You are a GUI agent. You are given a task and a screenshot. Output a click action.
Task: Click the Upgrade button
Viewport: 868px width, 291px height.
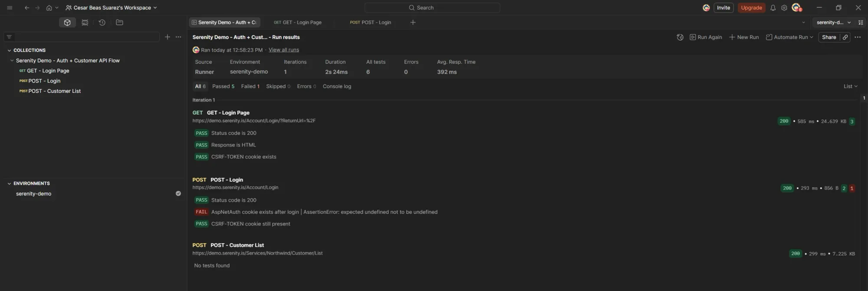coord(751,8)
